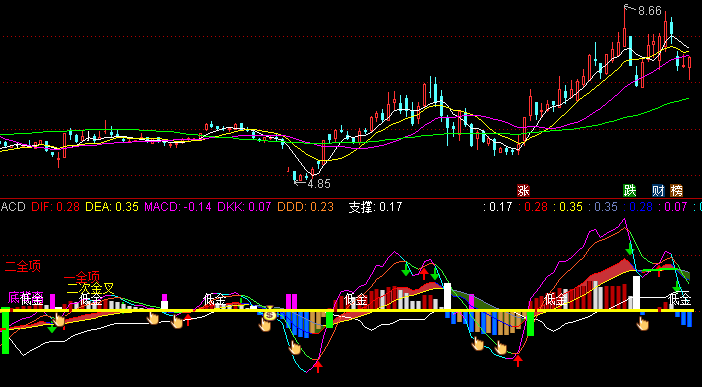702x387 pixels.
Task: Click the DKK: 0.07 readout
Action: [x=244, y=207]
